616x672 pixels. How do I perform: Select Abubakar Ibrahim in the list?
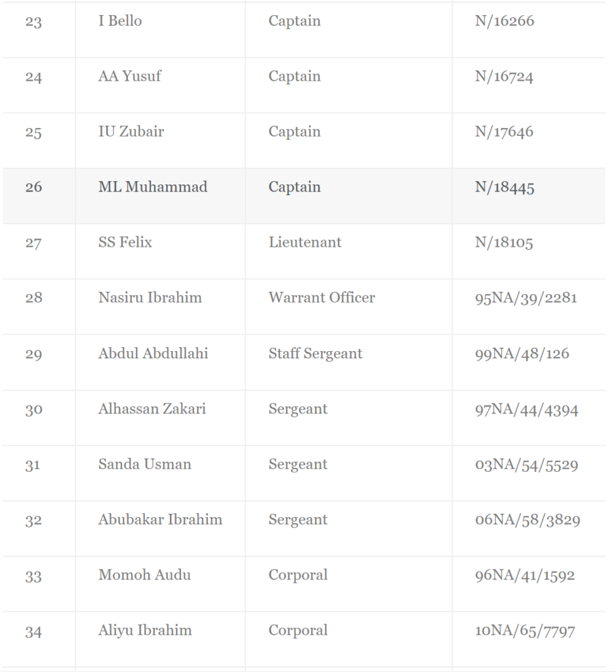pyautogui.click(x=160, y=520)
